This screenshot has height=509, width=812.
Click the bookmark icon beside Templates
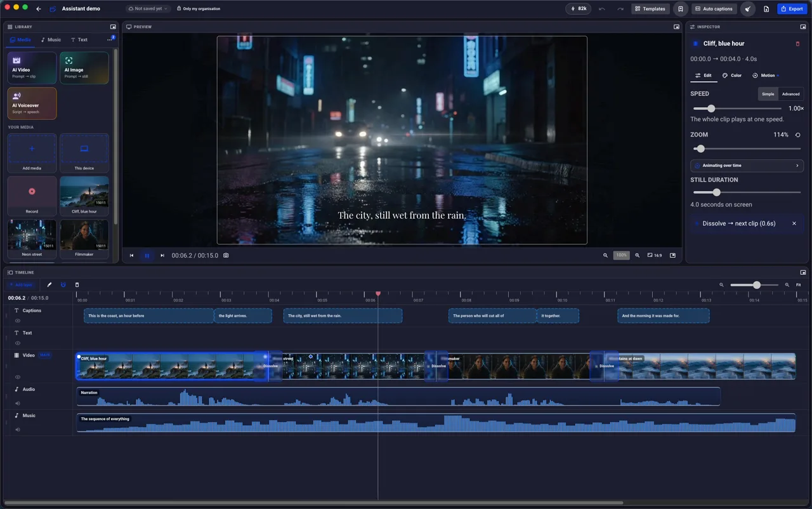(x=680, y=9)
